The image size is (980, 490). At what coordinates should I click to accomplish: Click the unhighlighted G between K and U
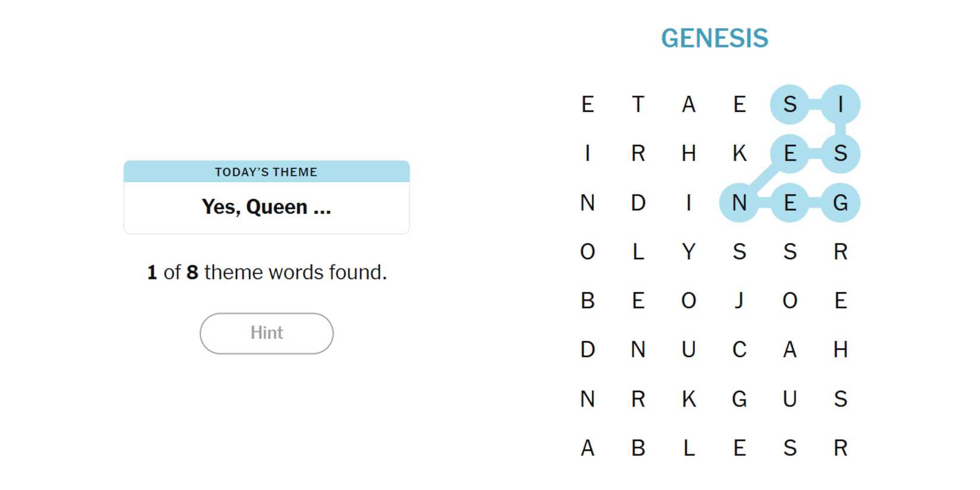point(739,399)
